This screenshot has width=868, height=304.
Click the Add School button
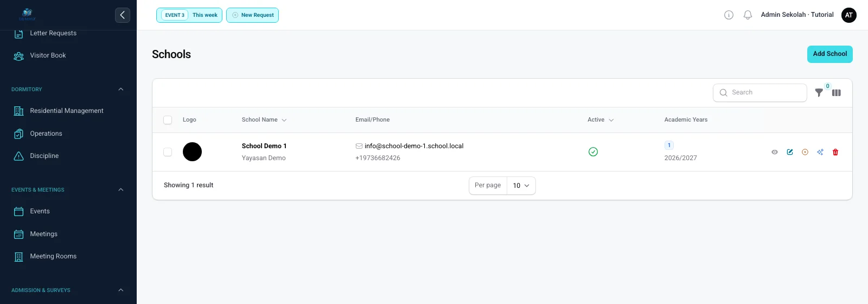point(830,54)
